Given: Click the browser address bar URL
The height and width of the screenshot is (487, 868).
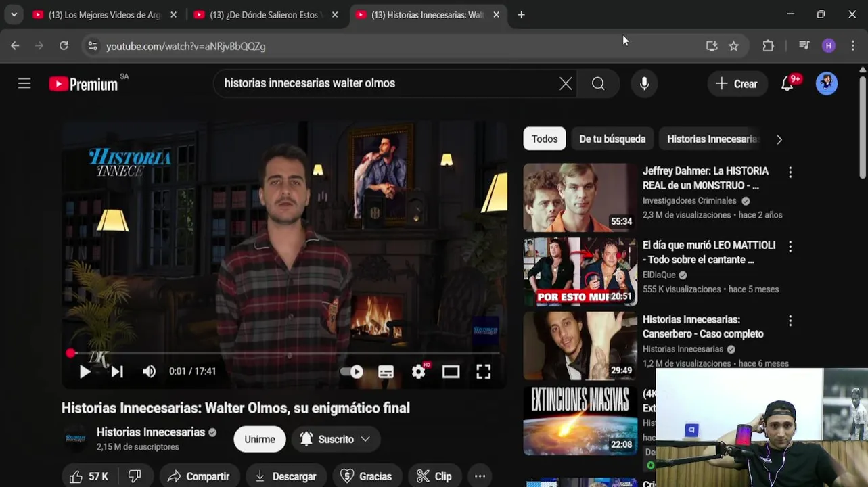Looking at the screenshot, I should (185, 46).
